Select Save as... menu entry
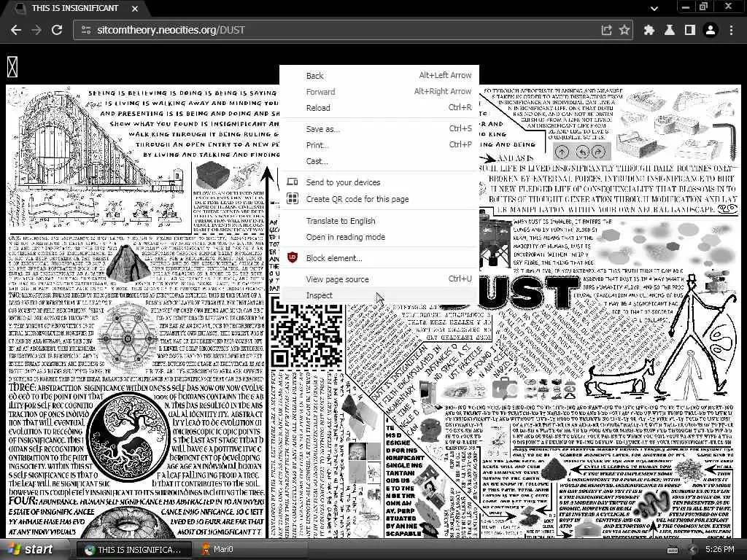The height and width of the screenshot is (560, 747). click(379, 128)
